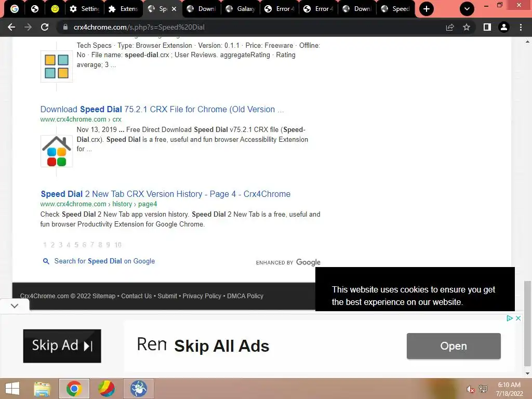The width and height of the screenshot is (532, 399).
Task: Switch to the Galaxy tab
Action: click(x=241, y=9)
